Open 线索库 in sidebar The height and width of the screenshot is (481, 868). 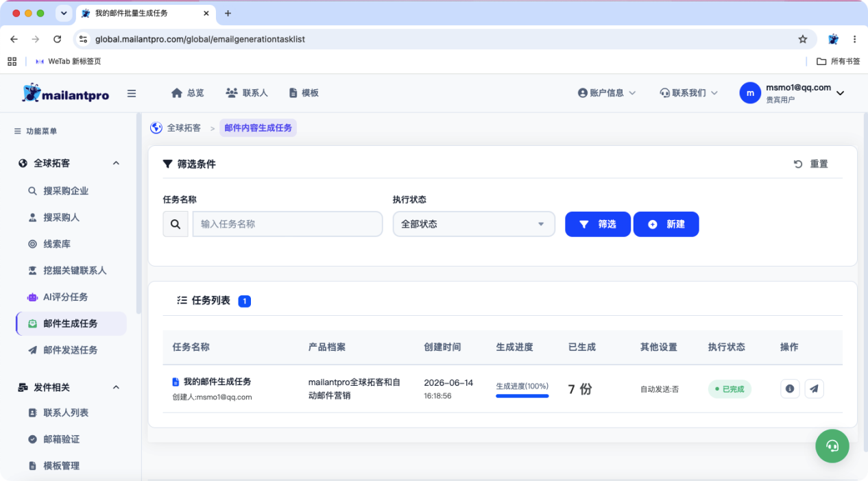pyautogui.click(x=57, y=244)
